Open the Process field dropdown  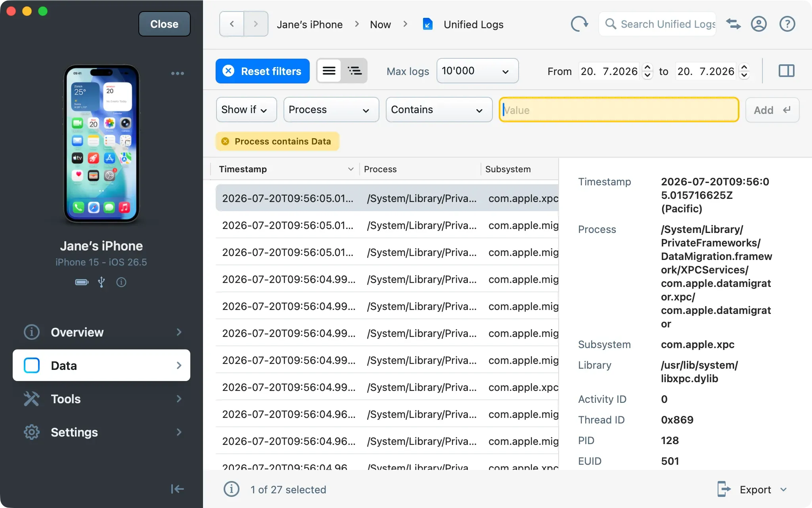331,110
